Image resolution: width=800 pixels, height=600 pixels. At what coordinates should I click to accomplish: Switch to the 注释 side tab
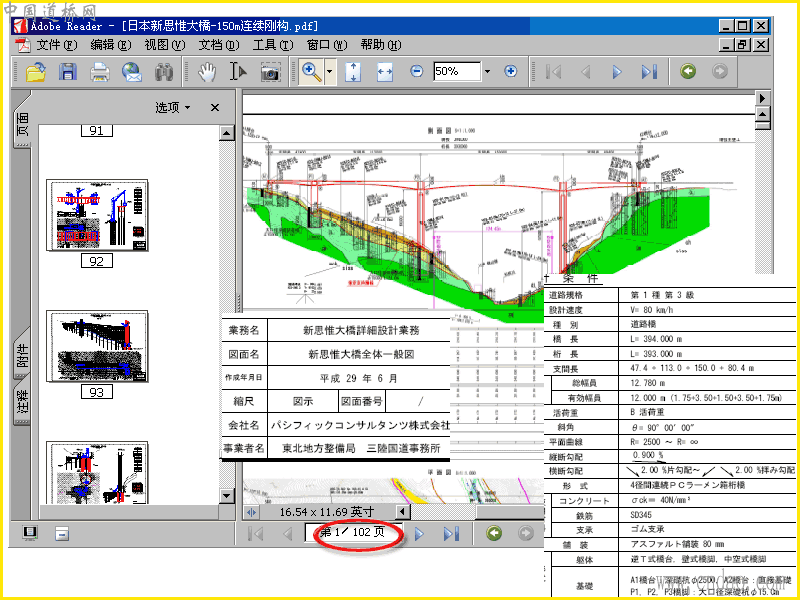pos(22,402)
